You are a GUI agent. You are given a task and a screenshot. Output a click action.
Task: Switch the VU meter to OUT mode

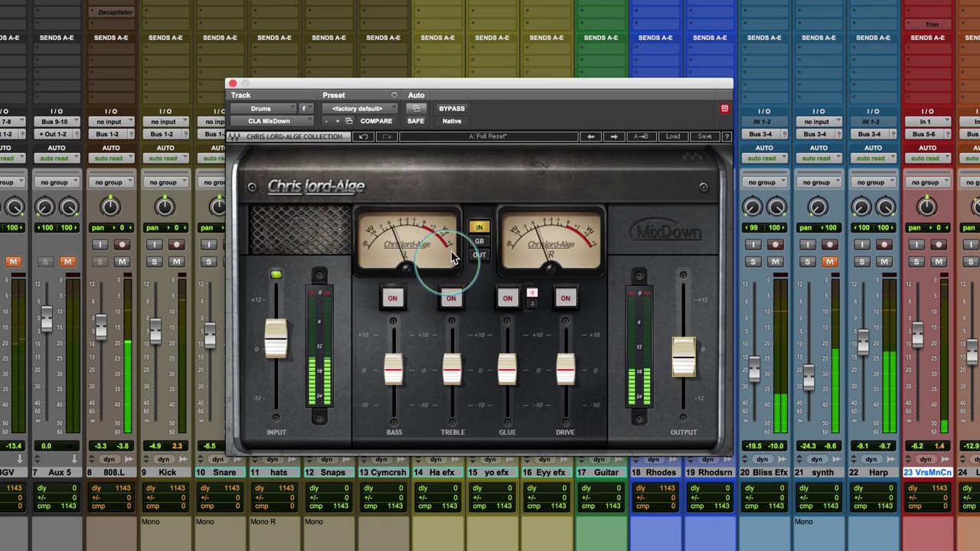pos(479,256)
